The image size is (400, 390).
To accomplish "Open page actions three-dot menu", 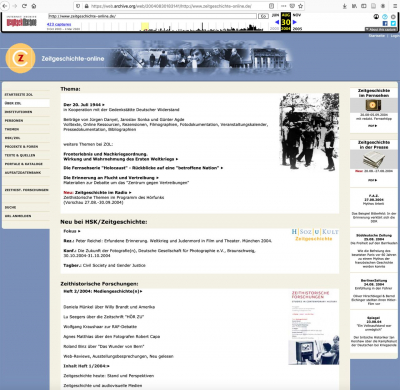I will coord(284,6).
